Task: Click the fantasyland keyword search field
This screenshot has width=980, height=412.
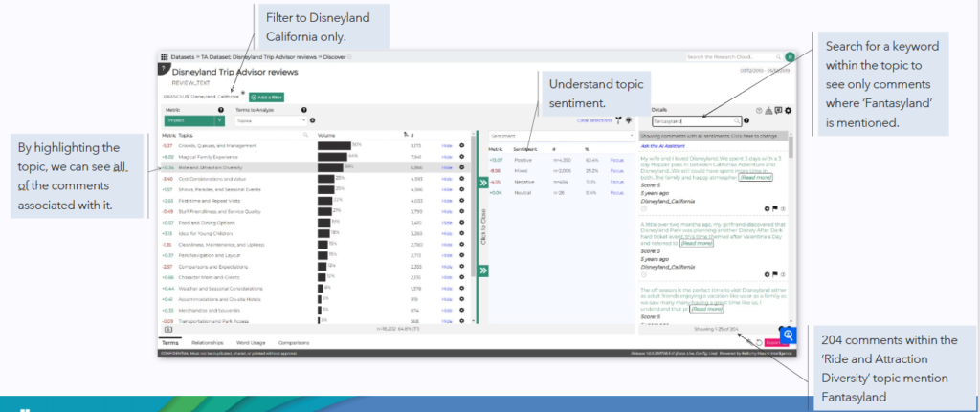Action: pyautogui.click(x=697, y=121)
